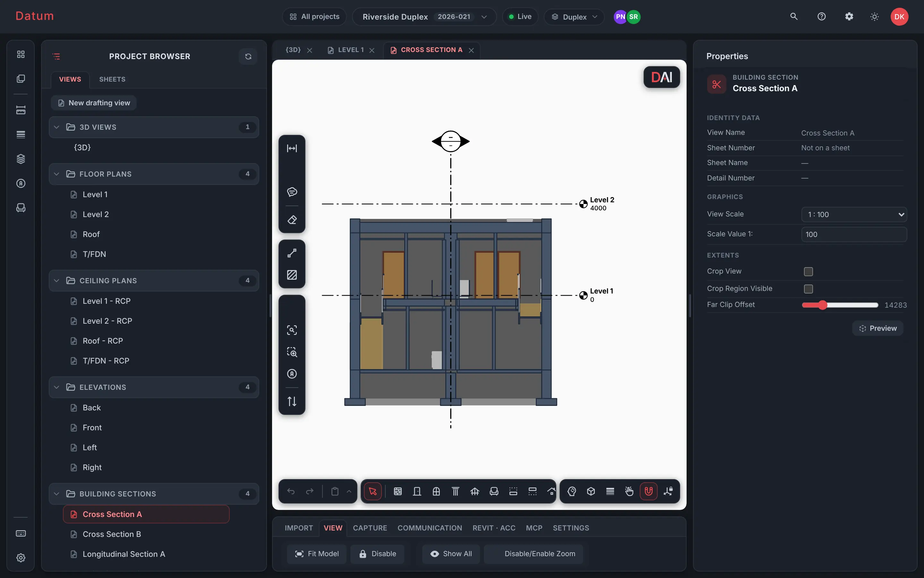This screenshot has width=924, height=578.
Task: Toggle Crop Region Visible checkbox
Action: pos(808,289)
